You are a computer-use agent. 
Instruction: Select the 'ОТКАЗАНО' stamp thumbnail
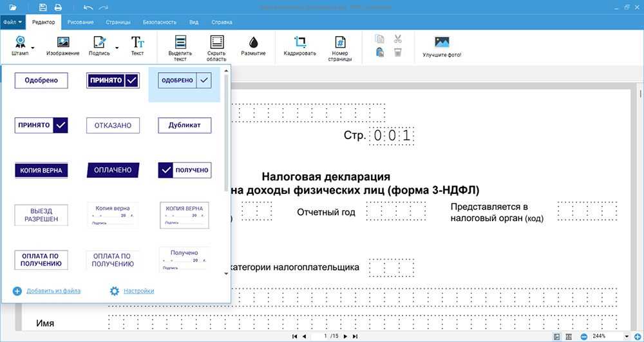click(x=113, y=125)
